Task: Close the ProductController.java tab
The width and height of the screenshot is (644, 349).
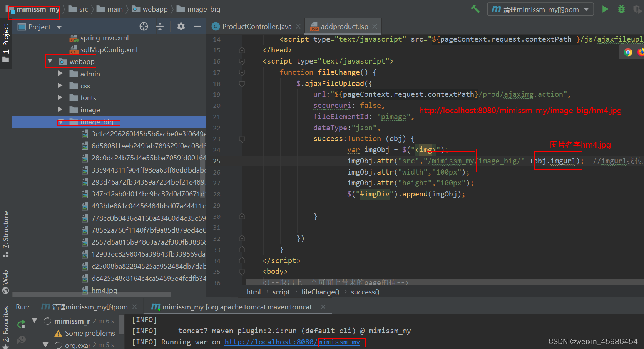Action: [298, 27]
